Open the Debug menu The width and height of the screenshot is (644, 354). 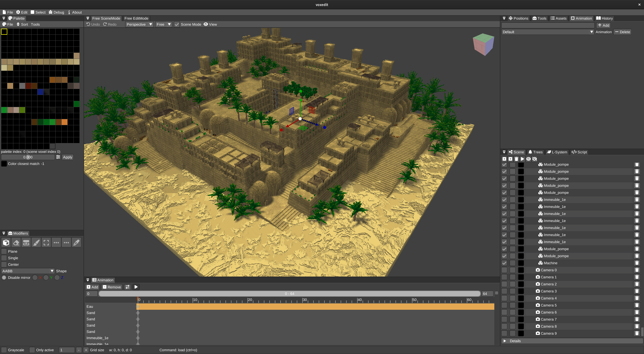[56, 12]
